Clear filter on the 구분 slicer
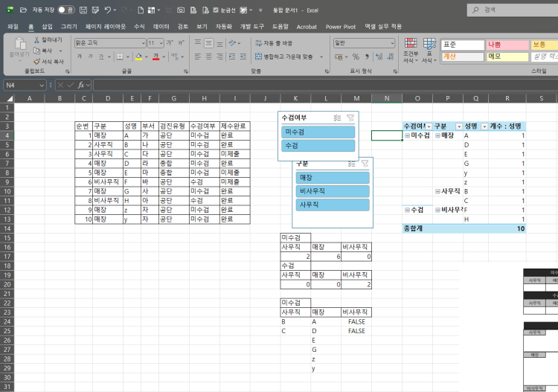Viewport: 558px width, 392px height. pyautogui.click(x=365, y=163)
